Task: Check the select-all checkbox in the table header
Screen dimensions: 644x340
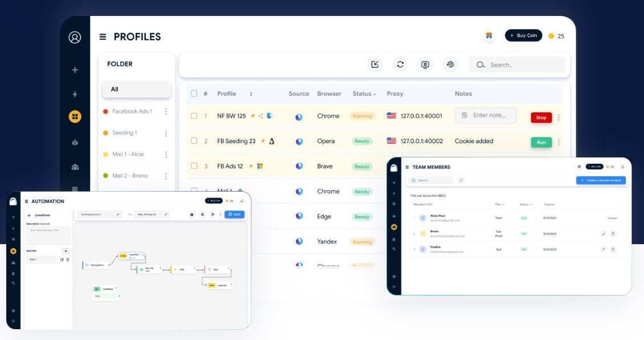Action: coord(193,94)
